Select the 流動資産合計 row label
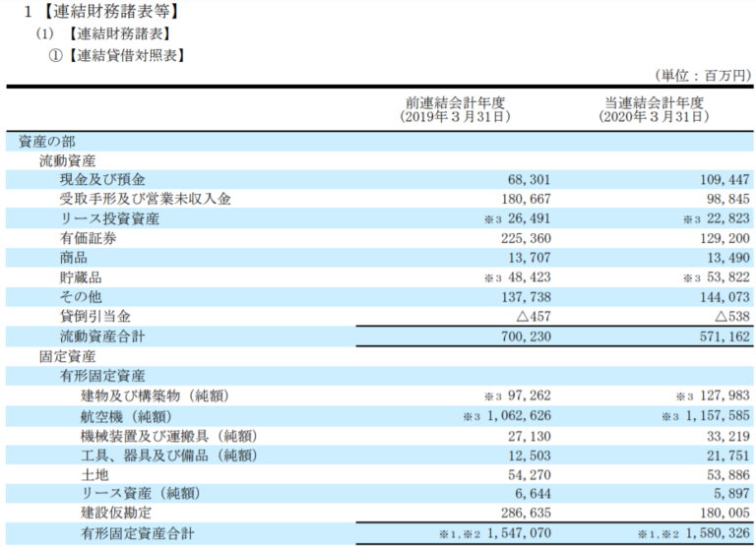Screen dimensions: 756x547 102,336
